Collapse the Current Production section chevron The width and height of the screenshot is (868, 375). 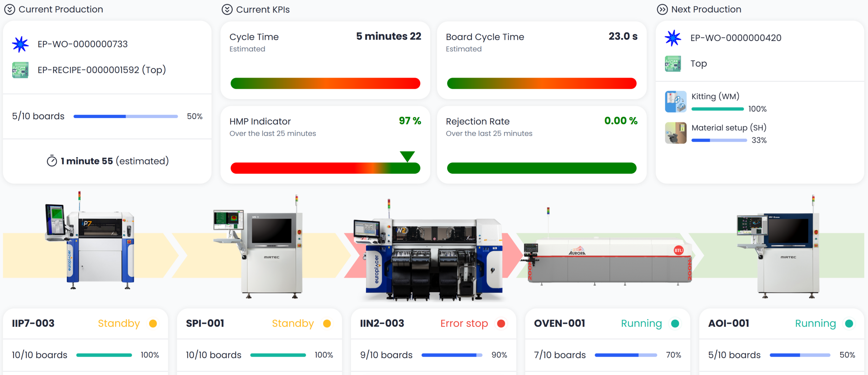(x=9, y=9)
